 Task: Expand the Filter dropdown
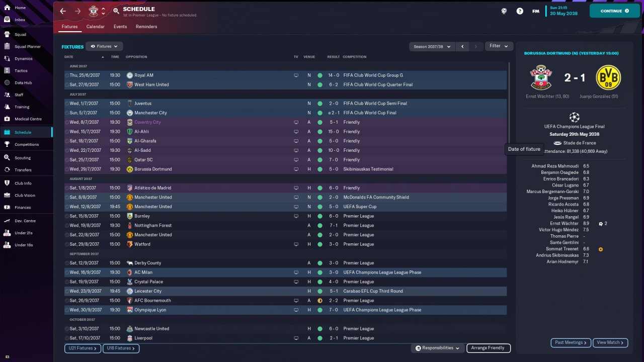coord(499,46)
